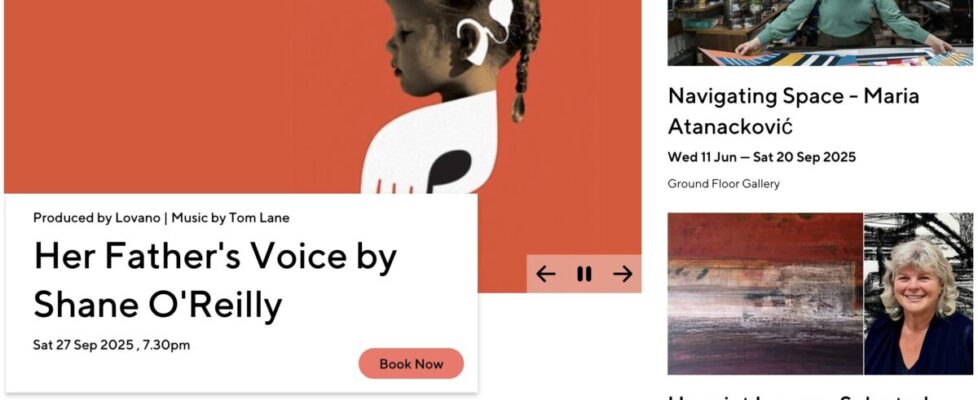Select the print studio thumbnail image
The height and width of the screenshot is (400, 978).
click(820, 32)
